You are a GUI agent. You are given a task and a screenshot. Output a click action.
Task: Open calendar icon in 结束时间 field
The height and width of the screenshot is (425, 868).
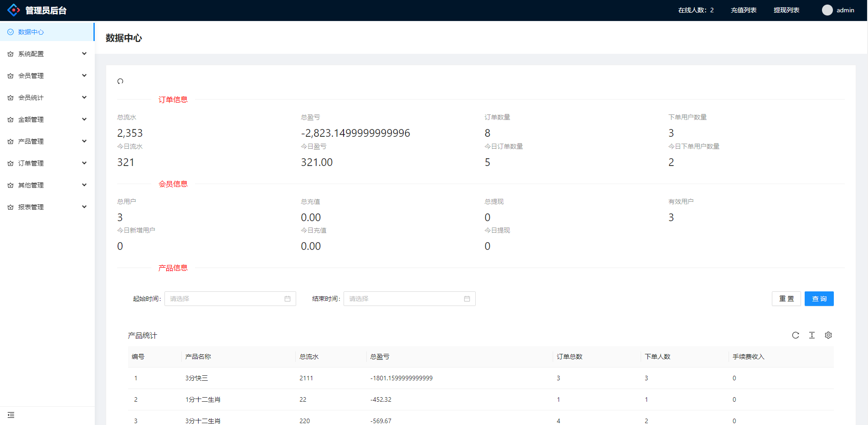pos(467,299)
